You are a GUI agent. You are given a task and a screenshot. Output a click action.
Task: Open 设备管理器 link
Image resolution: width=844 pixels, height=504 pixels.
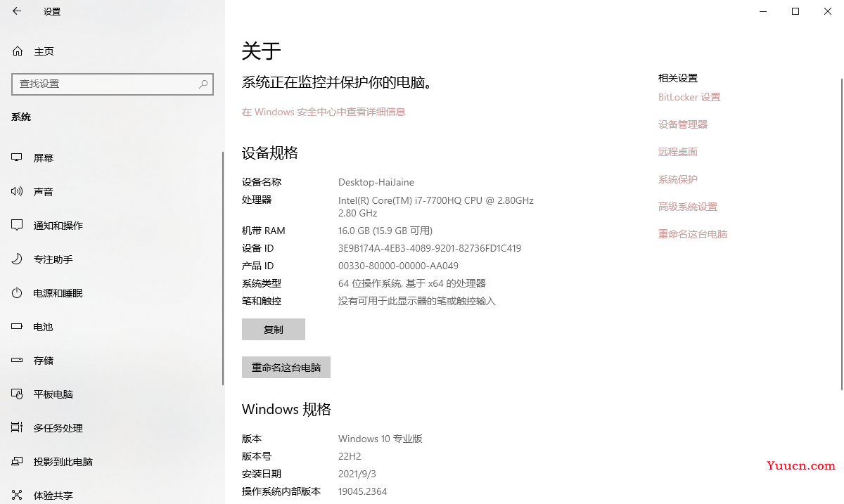click(683, 124)
